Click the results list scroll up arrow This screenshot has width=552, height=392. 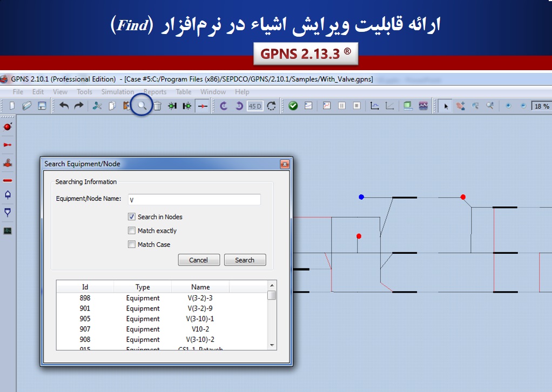coord(272,285)
